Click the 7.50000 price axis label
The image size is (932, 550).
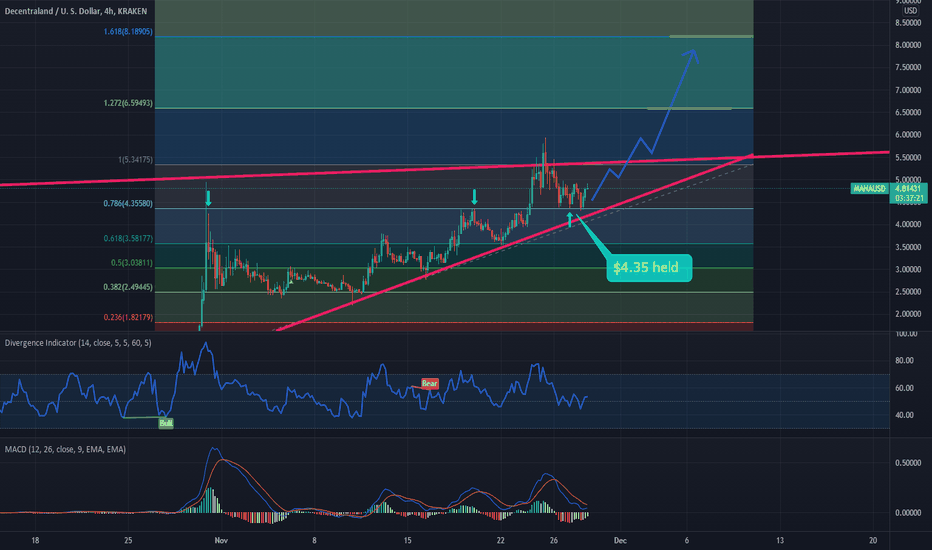click(908, 68)
